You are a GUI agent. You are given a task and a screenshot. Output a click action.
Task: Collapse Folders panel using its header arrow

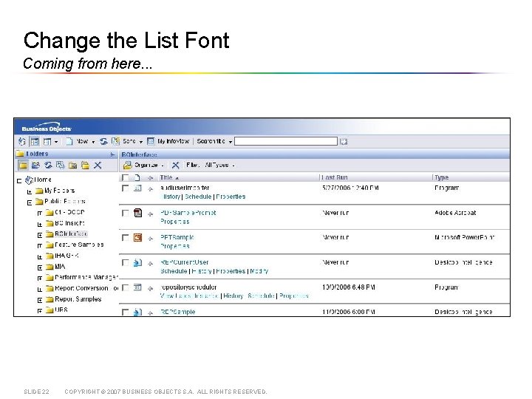pyautogui.click(x=112, y=154)
